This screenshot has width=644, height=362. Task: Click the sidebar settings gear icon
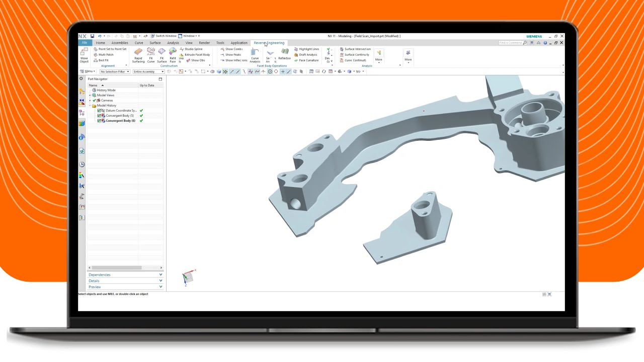pyautogui.click(x=81, y=79)
